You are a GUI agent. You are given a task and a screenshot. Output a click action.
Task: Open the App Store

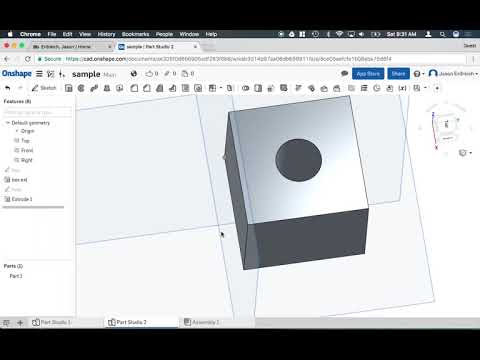368,74
